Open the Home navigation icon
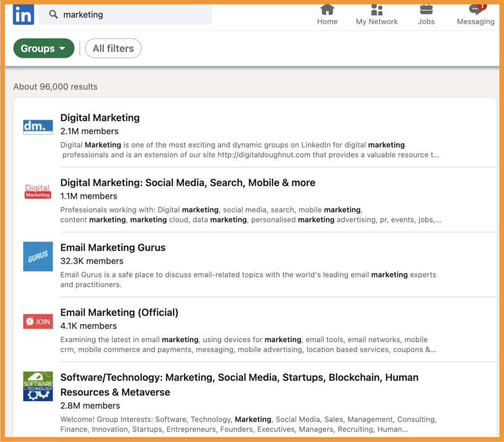 327,10
